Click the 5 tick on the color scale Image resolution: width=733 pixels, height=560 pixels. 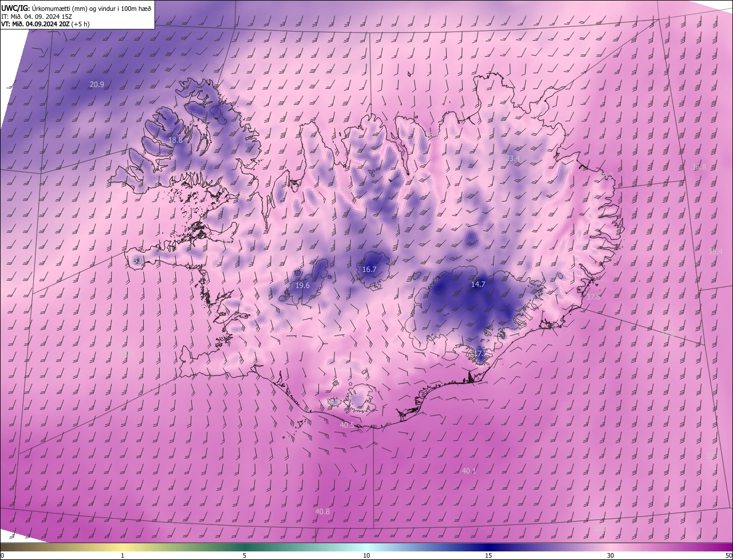(245, 555)
